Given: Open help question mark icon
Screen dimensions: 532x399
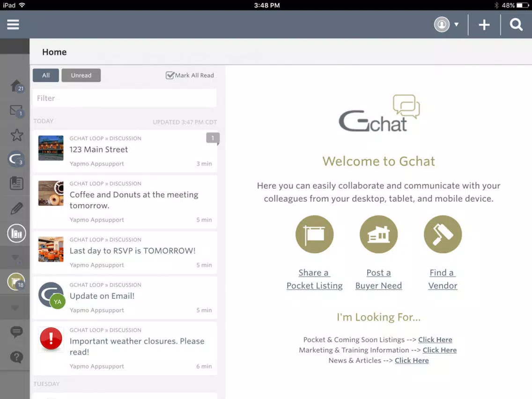Looking at the screenshot, I should click(16, 357).
